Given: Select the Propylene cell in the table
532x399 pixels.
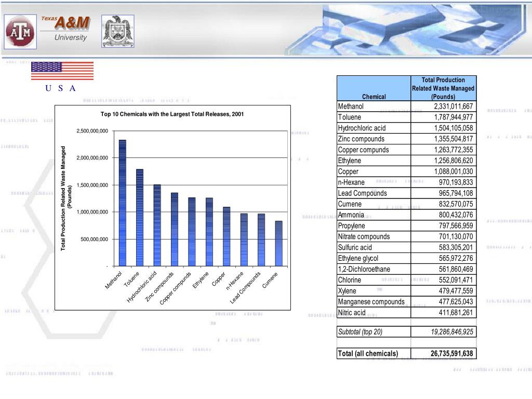Looking at the screenshot, I should coord(374,226).
